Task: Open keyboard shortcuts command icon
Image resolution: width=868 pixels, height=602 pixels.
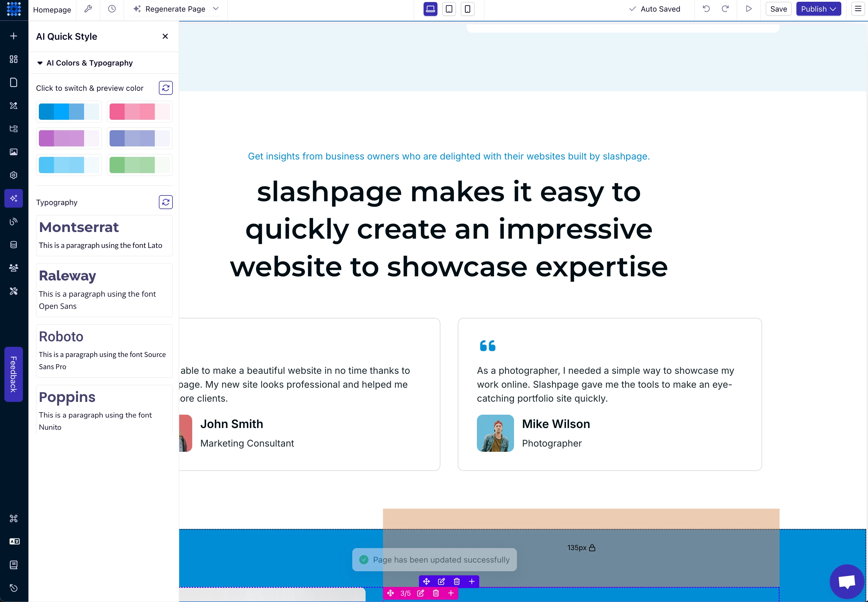Action: click(14, 518)
